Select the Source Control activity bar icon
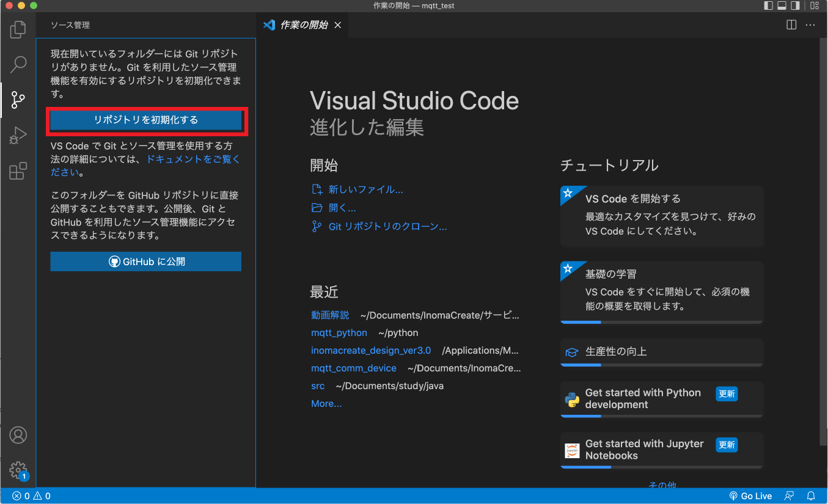The width and height of the screenshot is (828, 504). point(18,100)
